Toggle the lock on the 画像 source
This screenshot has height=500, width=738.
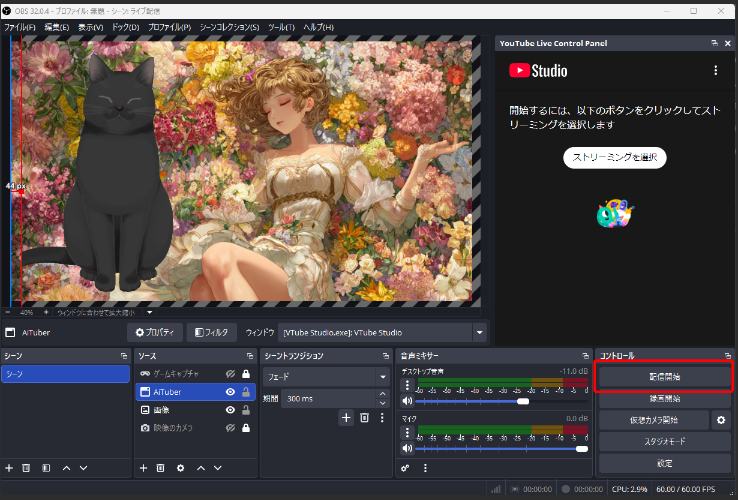point(245,410)
